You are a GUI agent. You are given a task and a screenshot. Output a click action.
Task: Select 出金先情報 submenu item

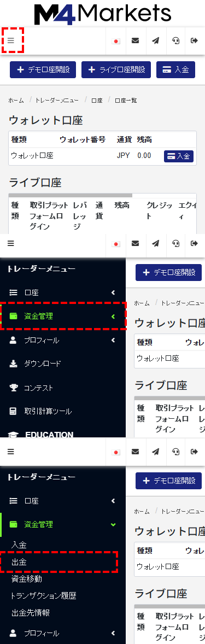[x=31, y=612]
